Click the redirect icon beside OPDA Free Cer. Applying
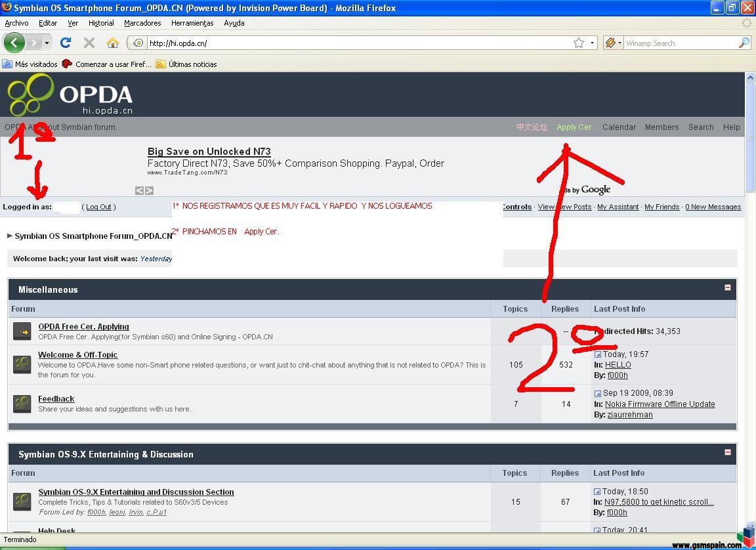This screenshot has width=756, height=550. coord(22,331)
